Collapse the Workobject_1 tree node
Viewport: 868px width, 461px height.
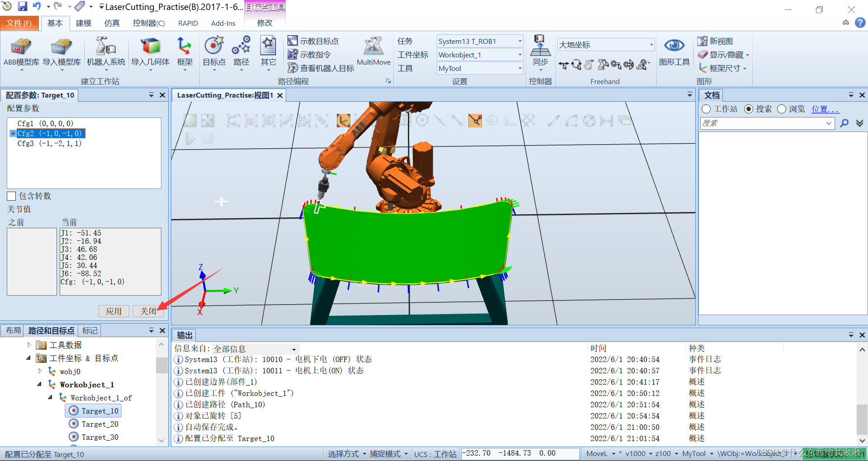click(x=39, y=384)
